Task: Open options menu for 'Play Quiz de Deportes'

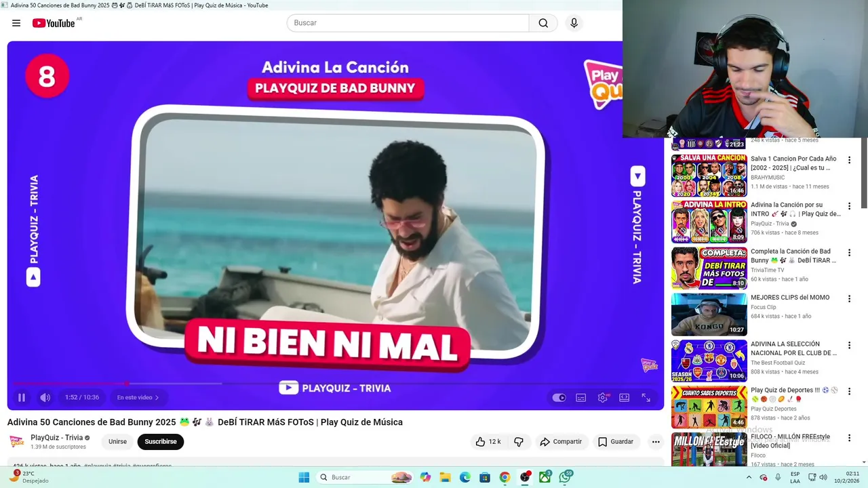Action: coord(849,392)
